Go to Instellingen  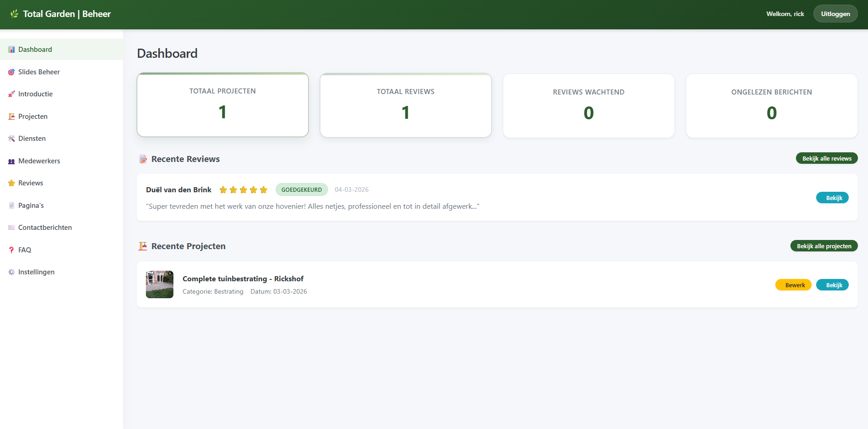[61, 272]
